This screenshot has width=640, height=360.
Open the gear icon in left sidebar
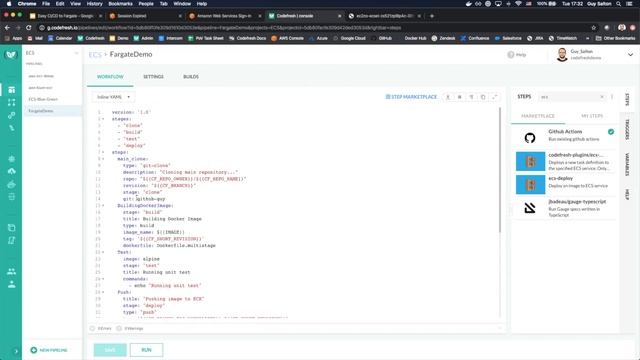click(x=11, y=159)
